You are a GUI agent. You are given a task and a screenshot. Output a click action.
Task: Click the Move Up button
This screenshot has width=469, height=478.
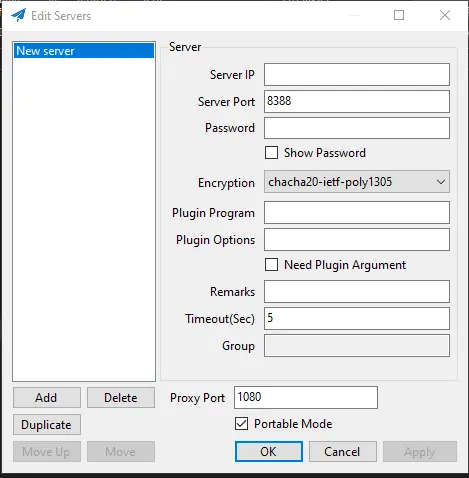pos(47,452)
